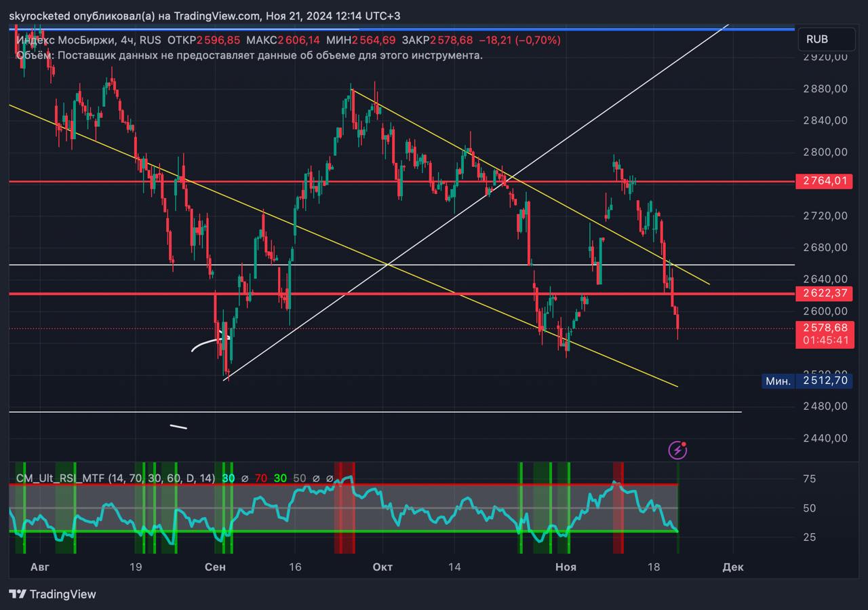Click the 'Ноя' time axis label
The height and width of the screenshot is (610, 868).
(566, 567)
